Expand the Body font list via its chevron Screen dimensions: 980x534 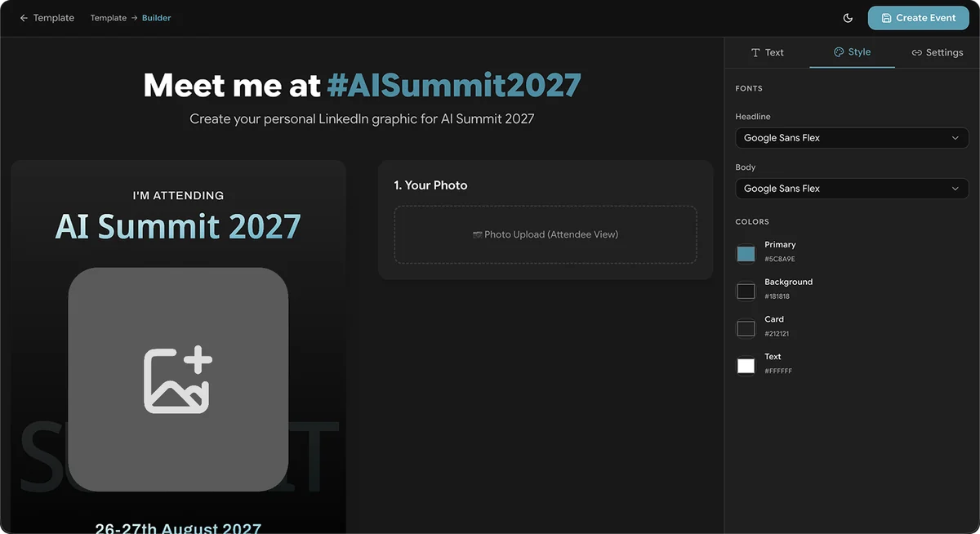click(x=955, y=189)
